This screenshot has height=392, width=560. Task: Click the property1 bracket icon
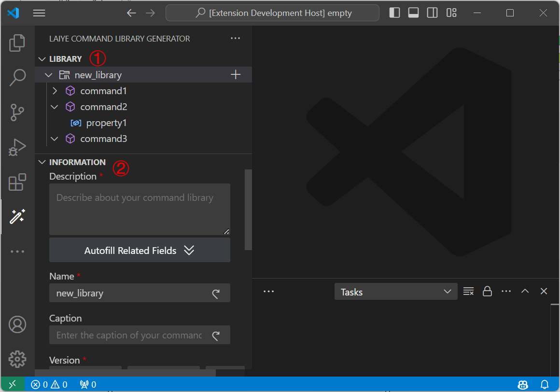(x=76, y=123)
